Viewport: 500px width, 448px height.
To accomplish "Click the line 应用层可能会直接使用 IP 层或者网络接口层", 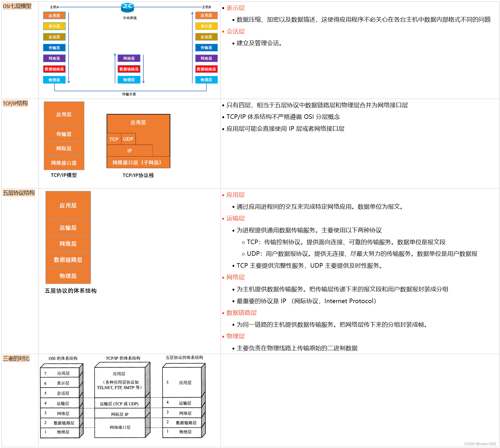I will pos(285,129).
